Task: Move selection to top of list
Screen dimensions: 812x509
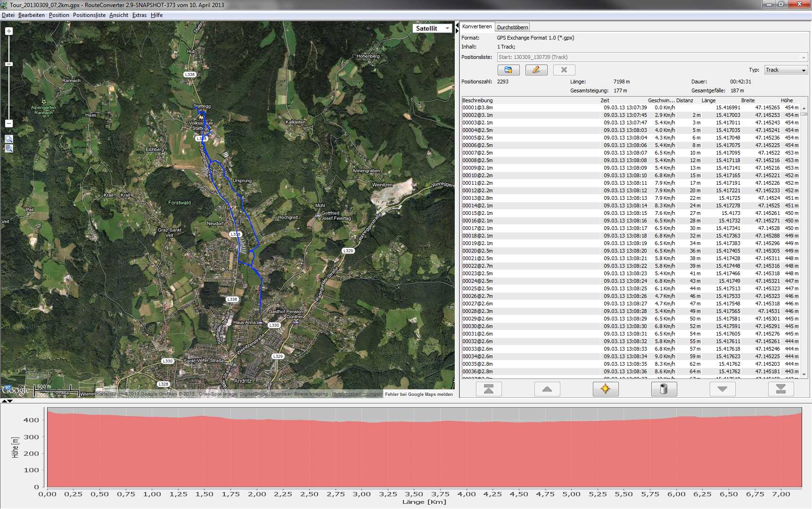Action: pyautogui.click(x=489, y=389)
